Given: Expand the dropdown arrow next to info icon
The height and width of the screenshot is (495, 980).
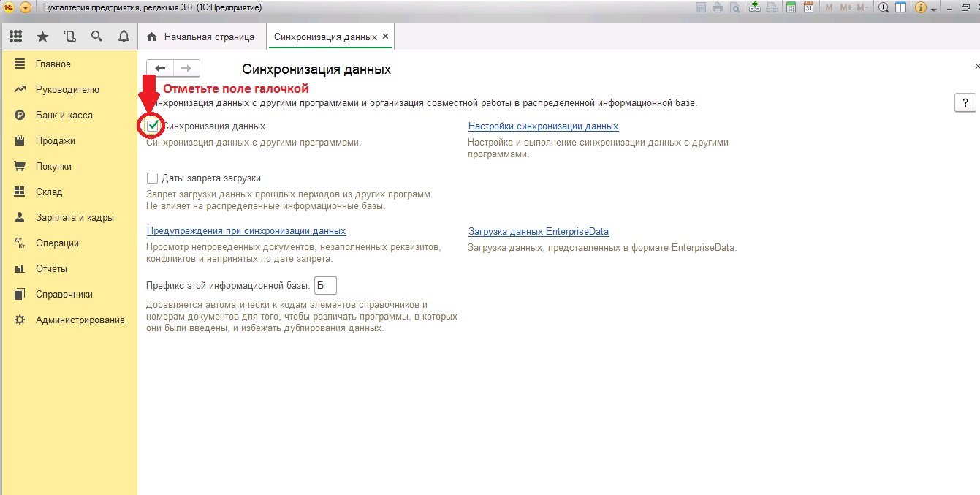Looking at the screenshot, I should point(934,9).
